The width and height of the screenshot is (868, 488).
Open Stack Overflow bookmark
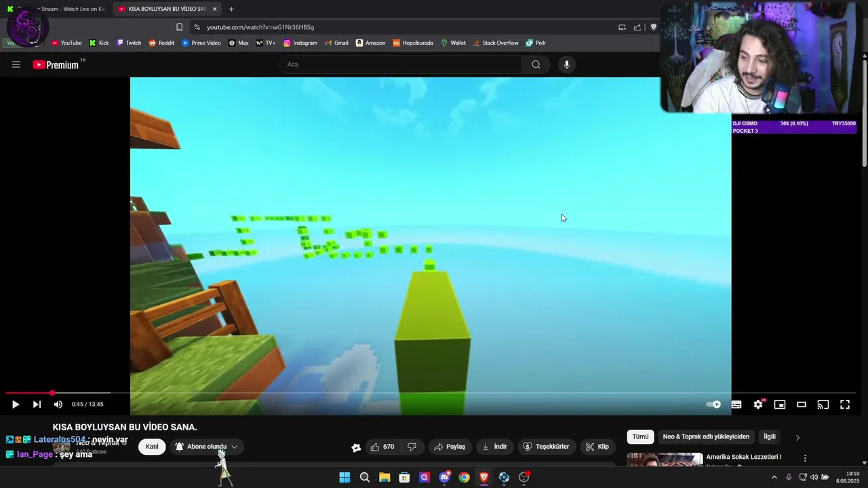pyautogui.click(x=496, y=43)
